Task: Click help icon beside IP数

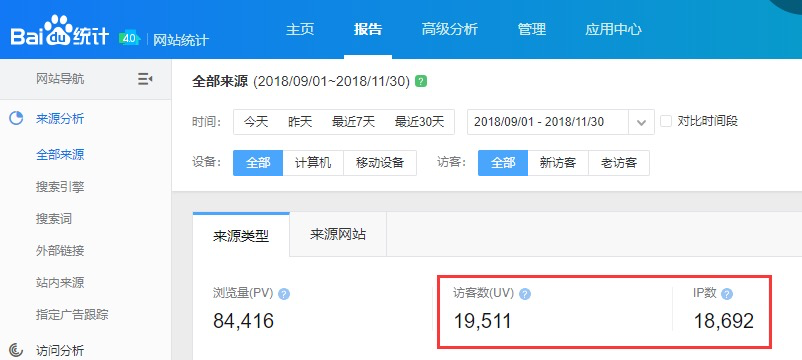Action: [727, 294]
